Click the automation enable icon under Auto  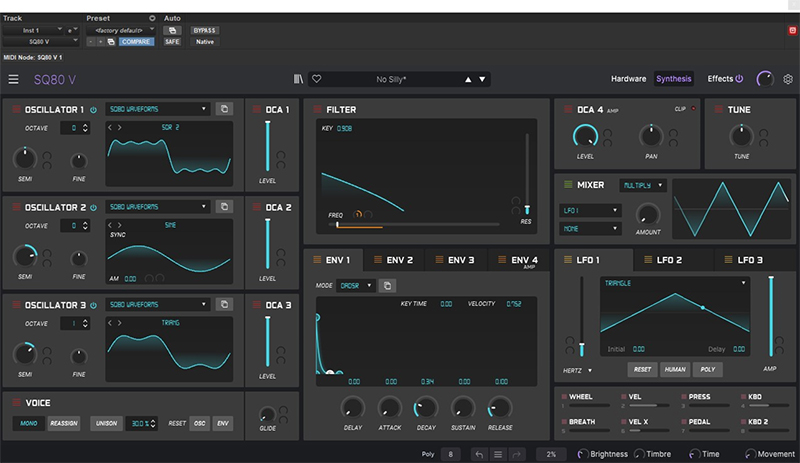click(172, 31)
